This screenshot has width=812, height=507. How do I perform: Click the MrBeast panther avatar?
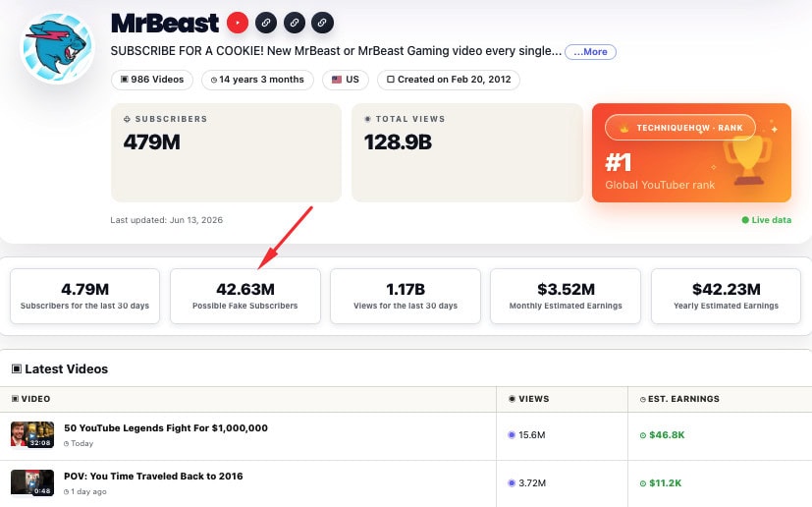57,48
